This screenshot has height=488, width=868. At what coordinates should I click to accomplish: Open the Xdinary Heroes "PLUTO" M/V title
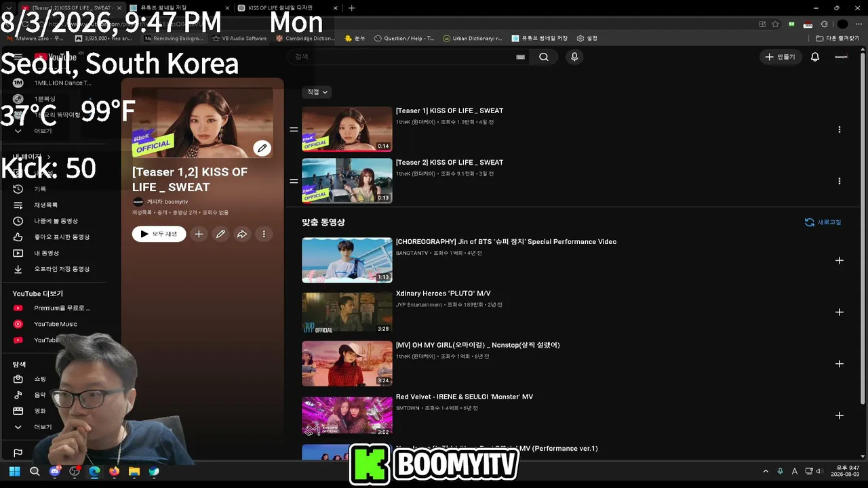[443, 293]
